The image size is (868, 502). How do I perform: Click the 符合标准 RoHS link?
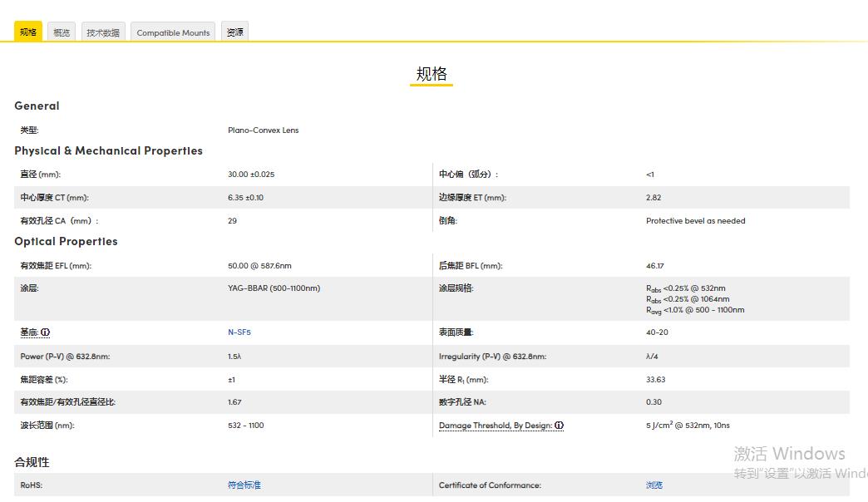[244, 485]
